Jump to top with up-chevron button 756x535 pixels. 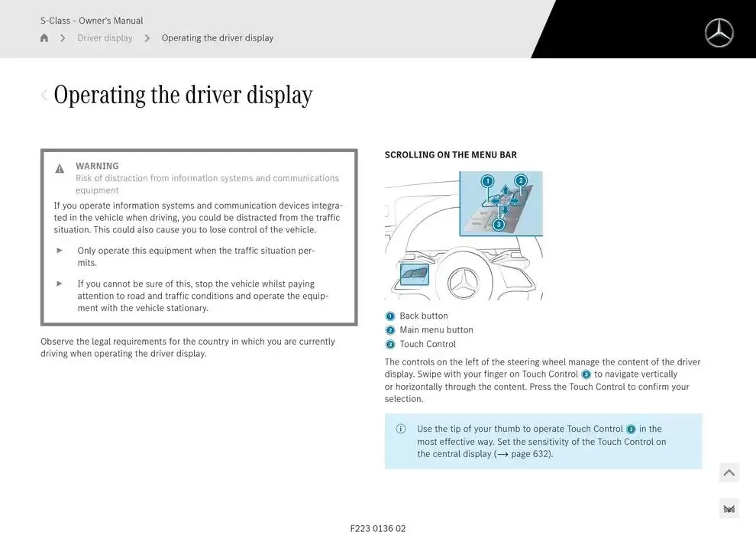click(x=729, y=473)
